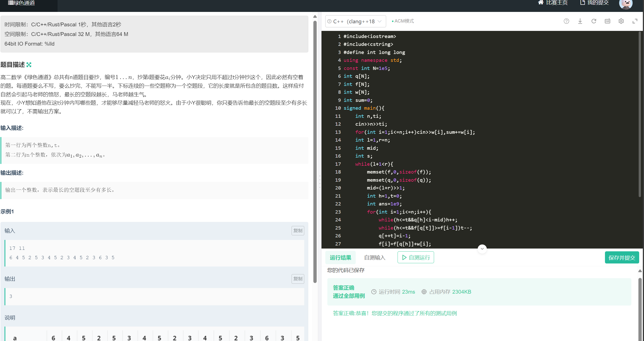This screenshot has width=644, height=341.
Task: Collapse the results panel with chevron circle
Action: pyautogui.click(x=482, y=249)
